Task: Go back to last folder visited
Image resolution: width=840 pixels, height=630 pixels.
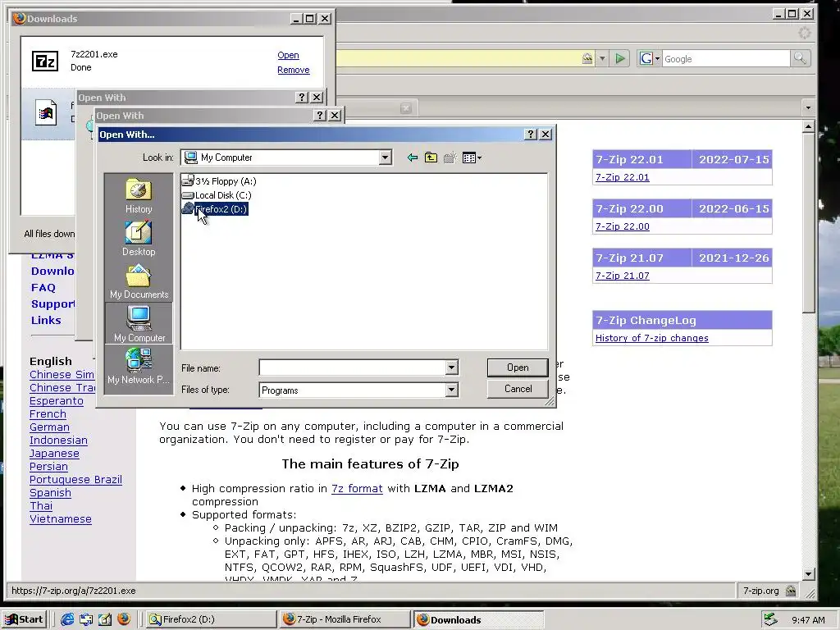Action: point(412,157)
